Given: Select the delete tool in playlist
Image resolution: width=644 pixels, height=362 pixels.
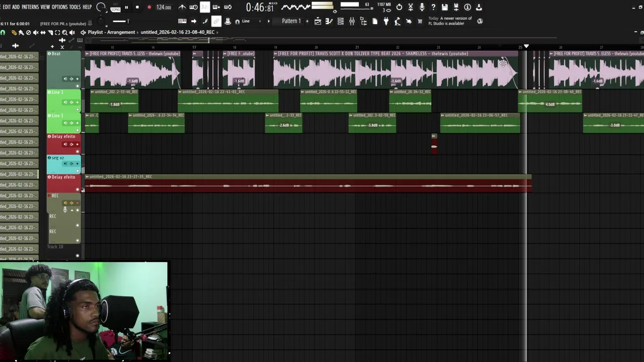Looking at the screenshot, I should pyautogui.click(x=28, y=33).
